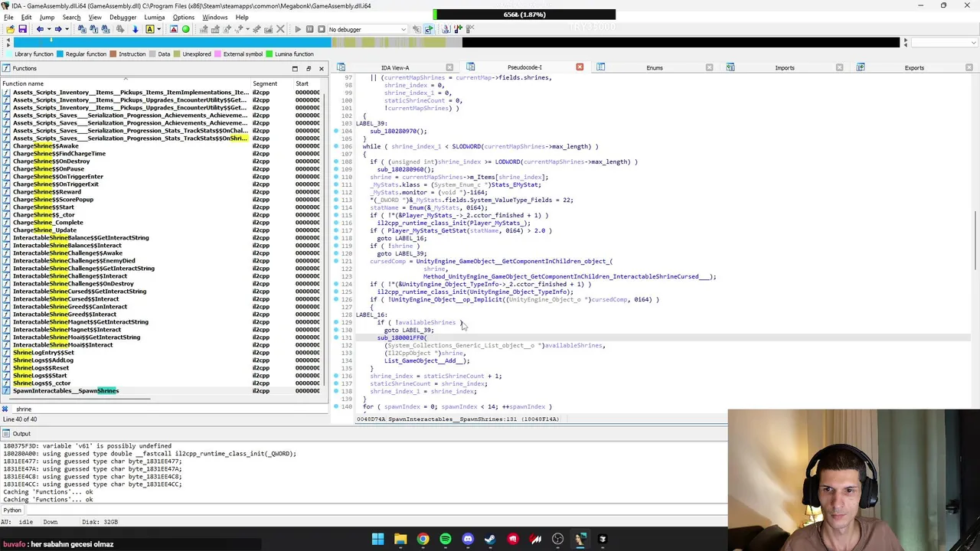
Task: Click the green circle toolbar icon
Action: (x=185, y=29)
